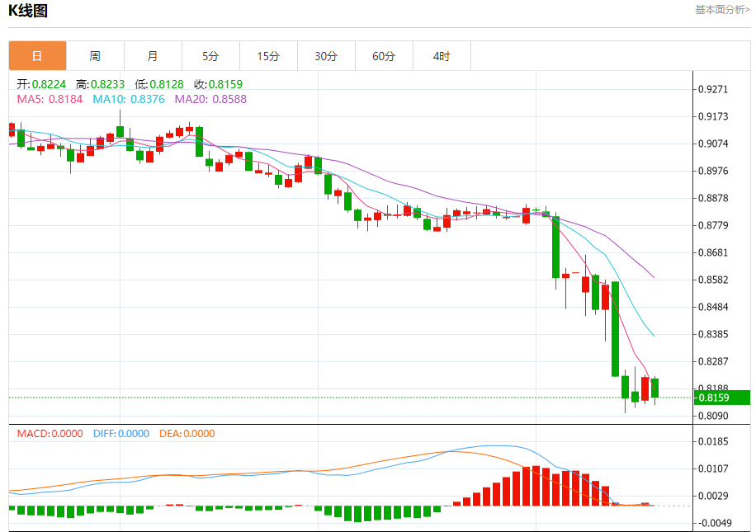Click the 0.9074 price axis label
The height and width of the screenshot is (532, 756).
713,144
